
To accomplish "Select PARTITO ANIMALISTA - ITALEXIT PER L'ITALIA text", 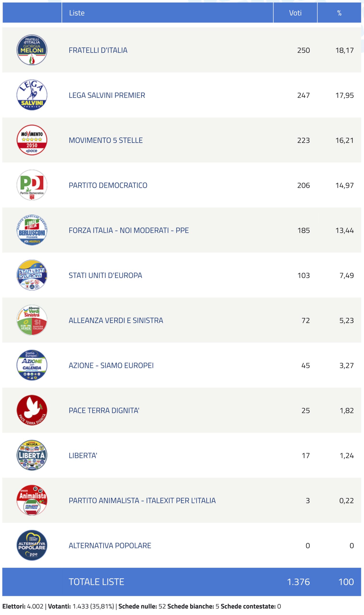I will pos(142,501).
